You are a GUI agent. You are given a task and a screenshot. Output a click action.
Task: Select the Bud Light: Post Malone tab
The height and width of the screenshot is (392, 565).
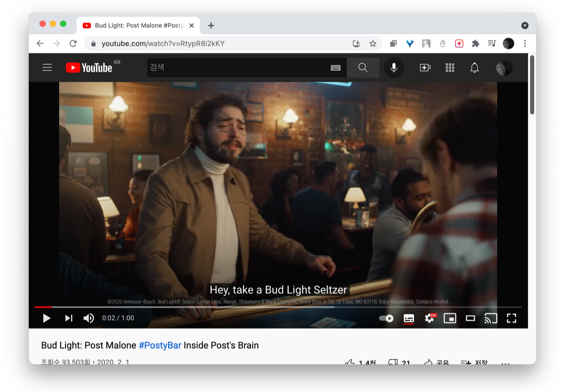[x=138, y=26]
